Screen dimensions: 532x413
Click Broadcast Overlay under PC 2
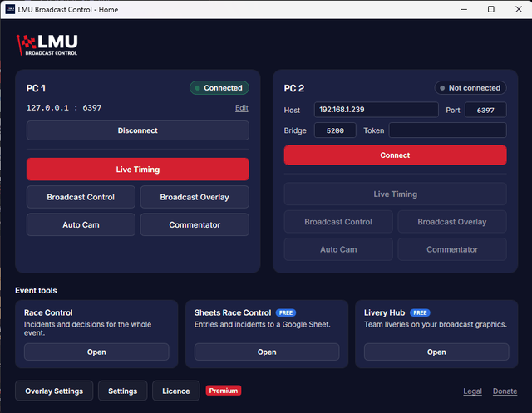point(452,221)
